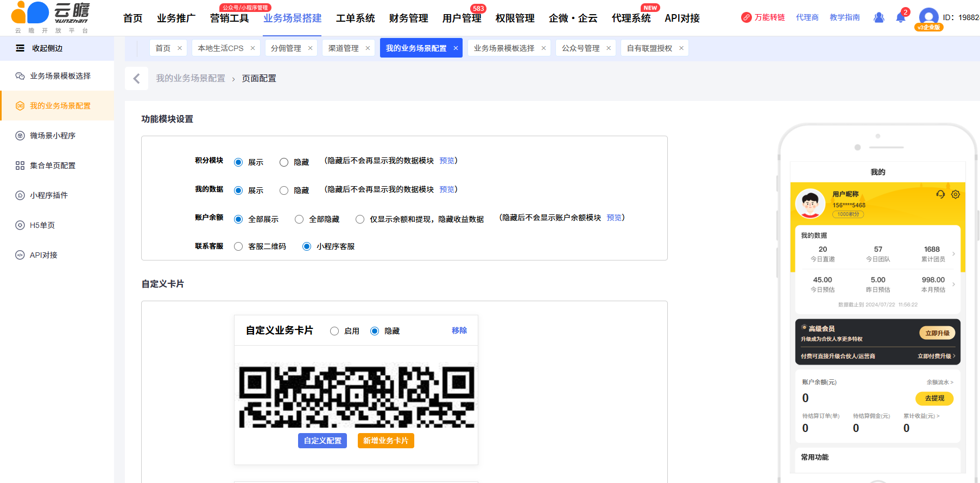Open the user contacts icon in header
This screenshot has height=483, width=980.
878,18
